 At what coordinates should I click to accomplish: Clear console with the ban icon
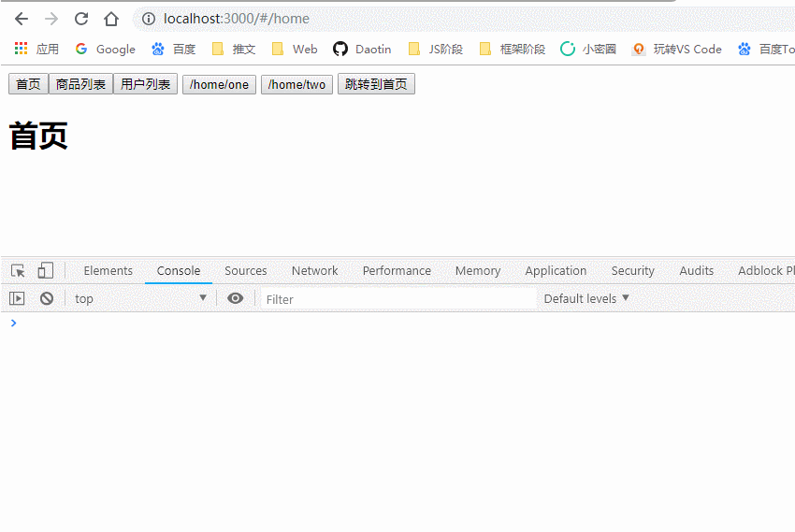[x=46, y=299]
